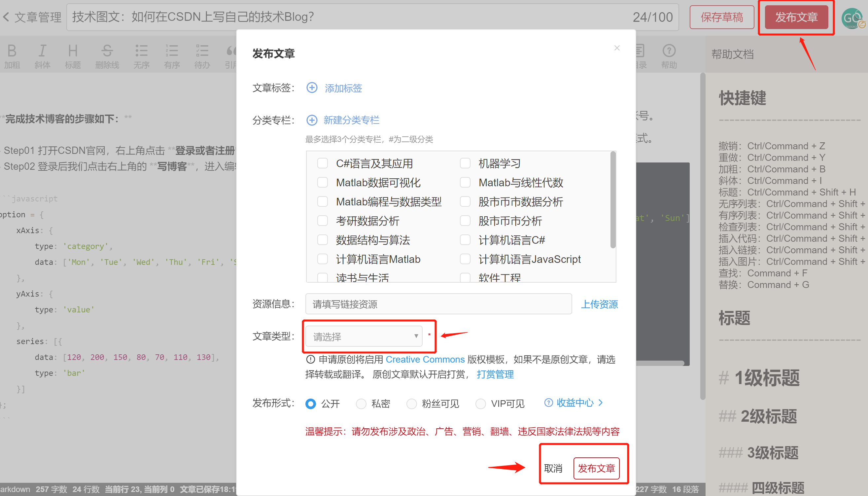868x496 pixels.
Task: Click the 请填写链接资源 input field
Action: pos(438,303)
